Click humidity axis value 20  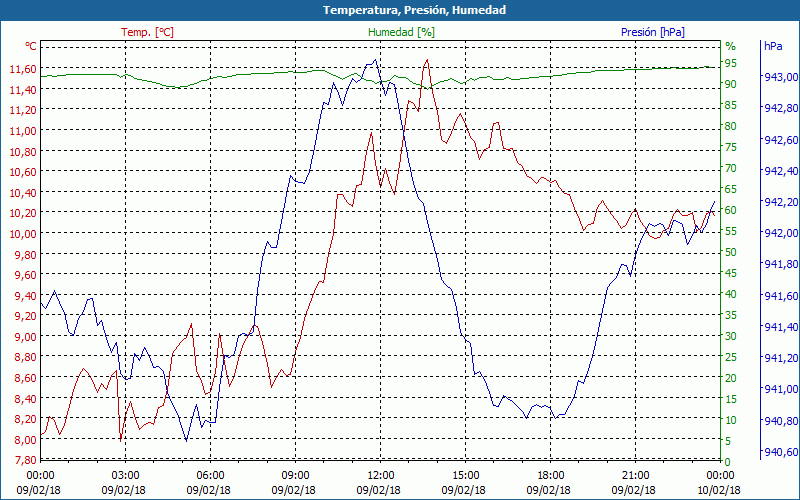(731, 378)
